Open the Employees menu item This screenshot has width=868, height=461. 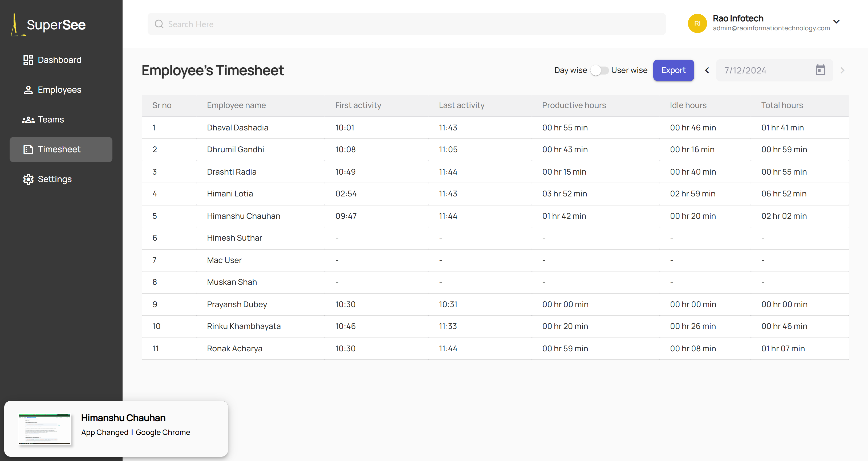pyautogui.click(x=59, y=90)
